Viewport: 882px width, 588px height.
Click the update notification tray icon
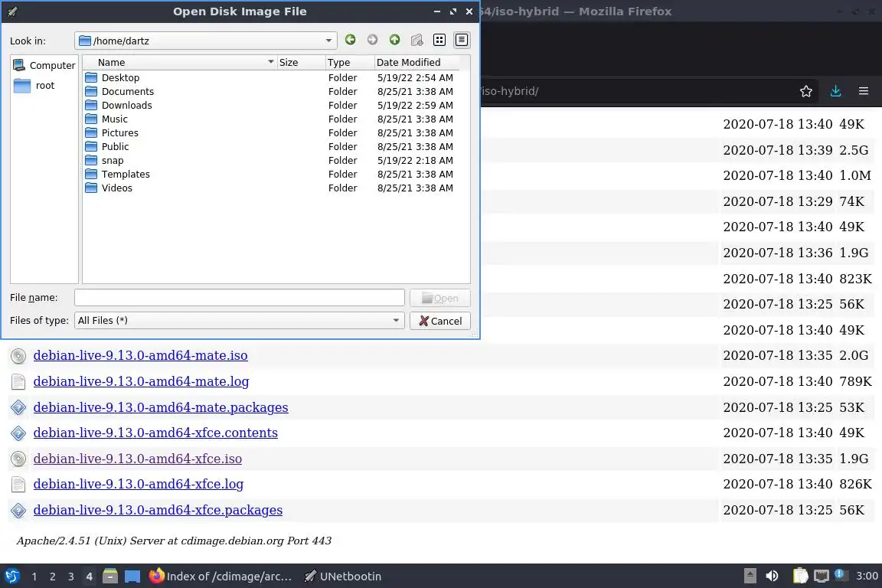click(x=840, y=574)
